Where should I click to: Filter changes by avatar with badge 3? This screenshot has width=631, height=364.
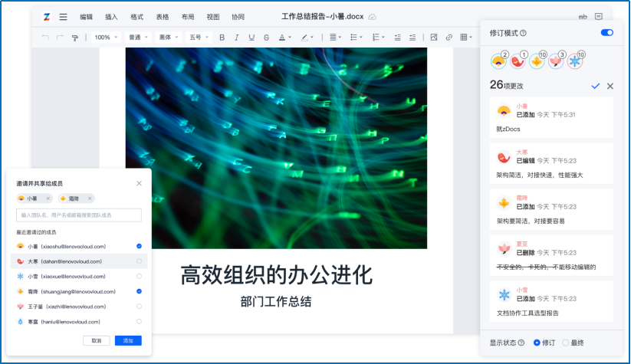[x=556, y=61]
